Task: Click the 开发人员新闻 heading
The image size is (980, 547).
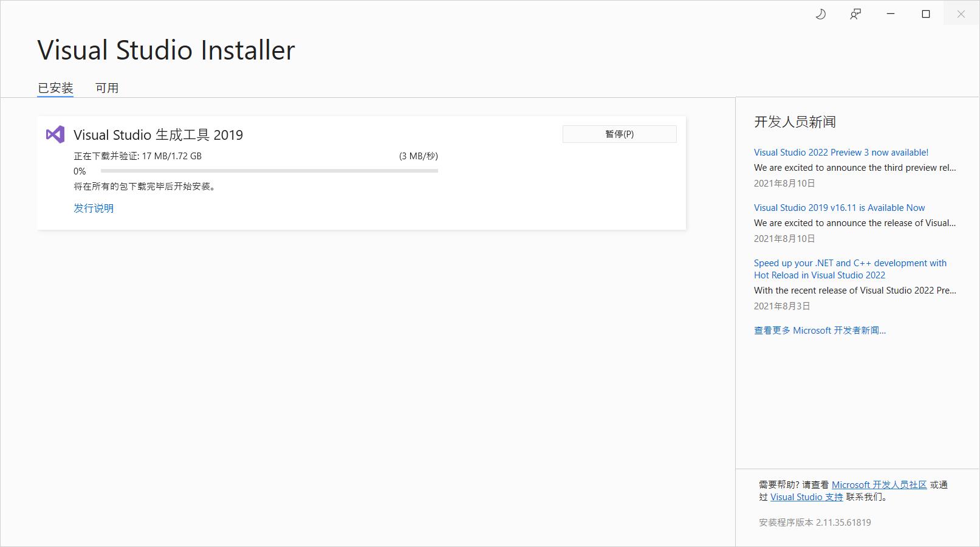Action: (x=795, y=122)
